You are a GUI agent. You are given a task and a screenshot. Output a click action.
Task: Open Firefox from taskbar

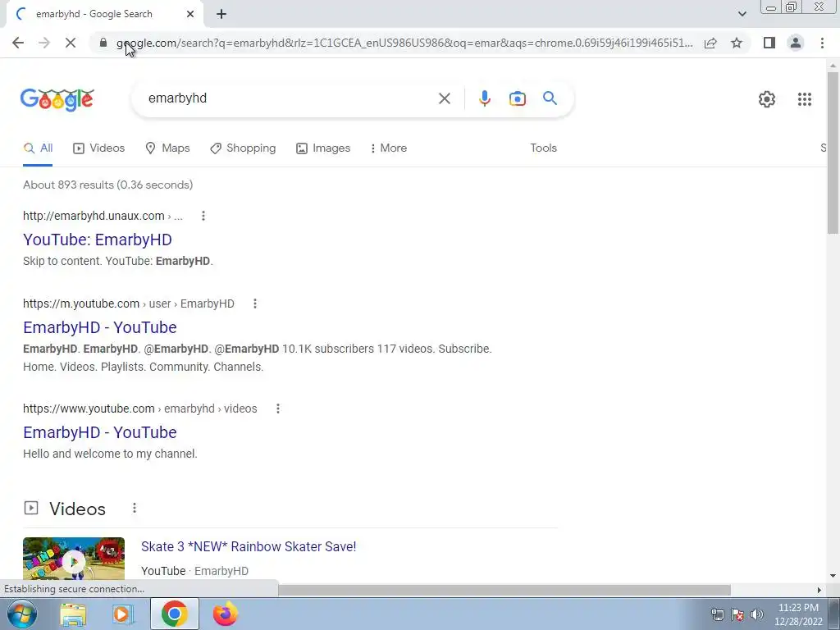click(226, 614)
